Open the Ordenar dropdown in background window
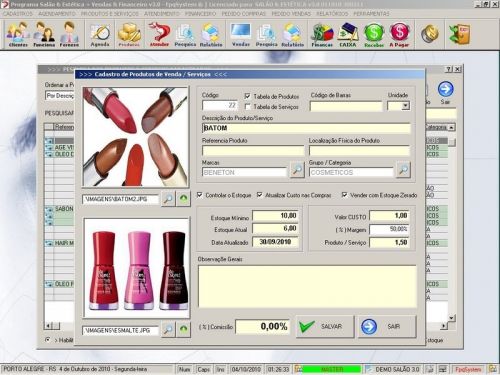Viewport: 500px width, 375px height. point(59,96)
